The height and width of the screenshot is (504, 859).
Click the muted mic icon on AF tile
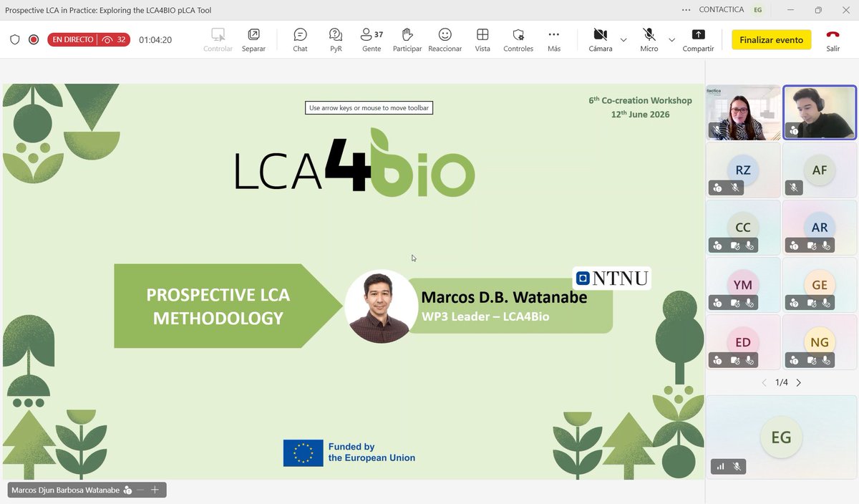[x=794, y=188]
